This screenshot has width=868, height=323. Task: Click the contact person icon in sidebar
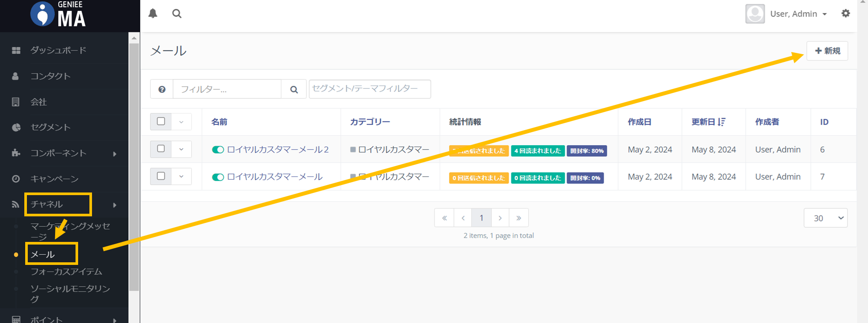click(16, 76)
